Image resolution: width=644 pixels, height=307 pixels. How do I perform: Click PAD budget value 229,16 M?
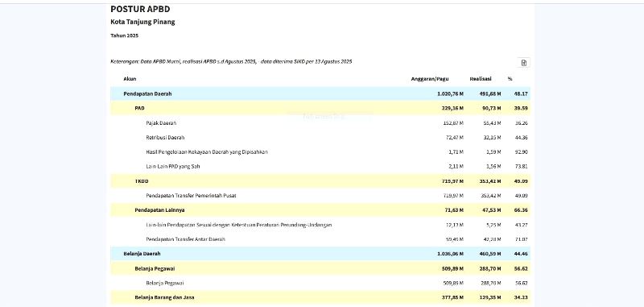pyautogui.click(x=452, y=109)
